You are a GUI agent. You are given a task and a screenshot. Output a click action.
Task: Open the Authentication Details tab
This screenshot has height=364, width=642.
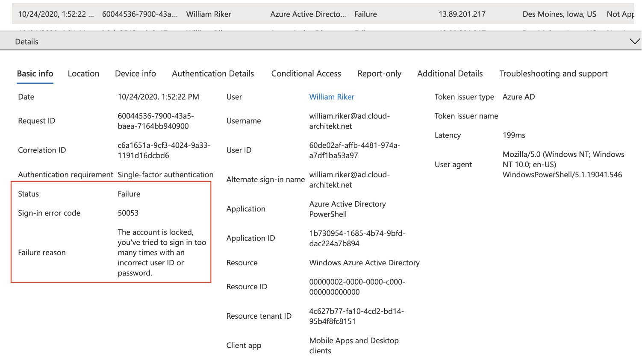(213, 73)
